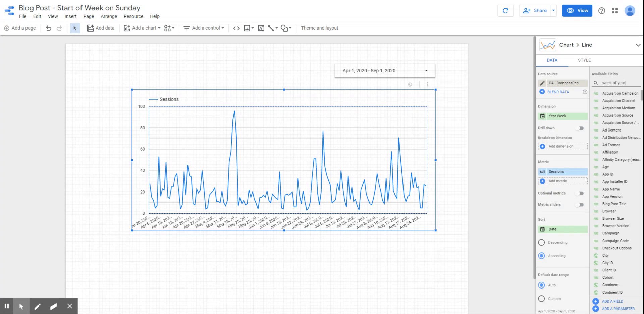Click the redo arrow icon

tap(59, 28)
